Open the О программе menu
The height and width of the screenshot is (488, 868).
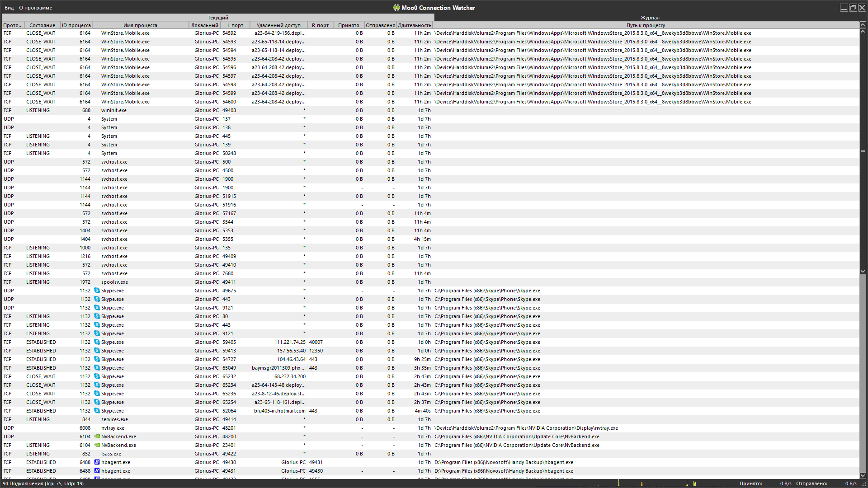[35, 8]
